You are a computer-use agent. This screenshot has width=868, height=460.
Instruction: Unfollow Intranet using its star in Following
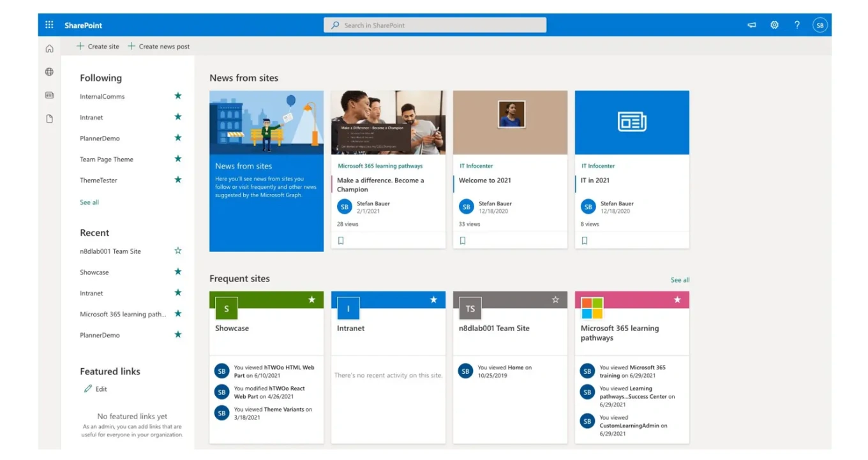point(177,117)
